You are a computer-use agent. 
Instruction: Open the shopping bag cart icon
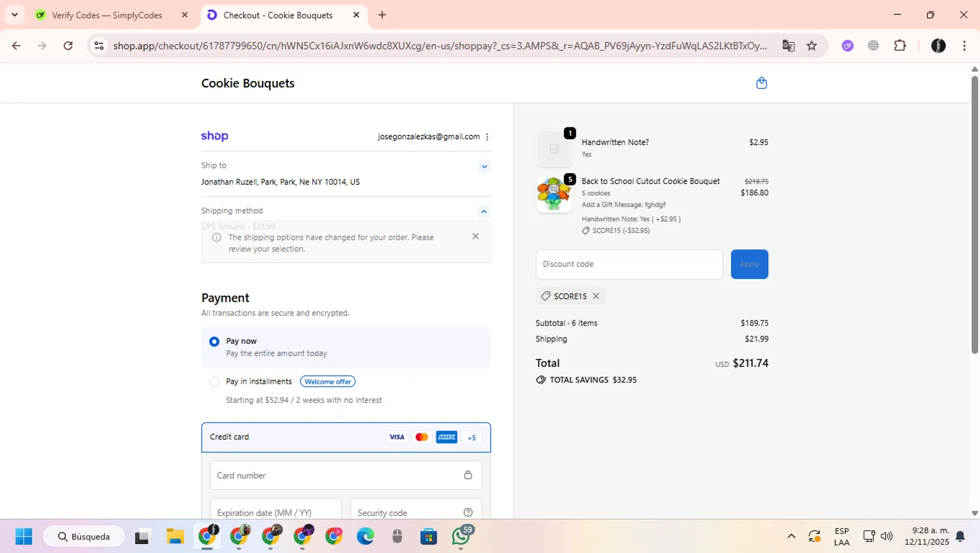pyautogui.click(x=761, y=83)
